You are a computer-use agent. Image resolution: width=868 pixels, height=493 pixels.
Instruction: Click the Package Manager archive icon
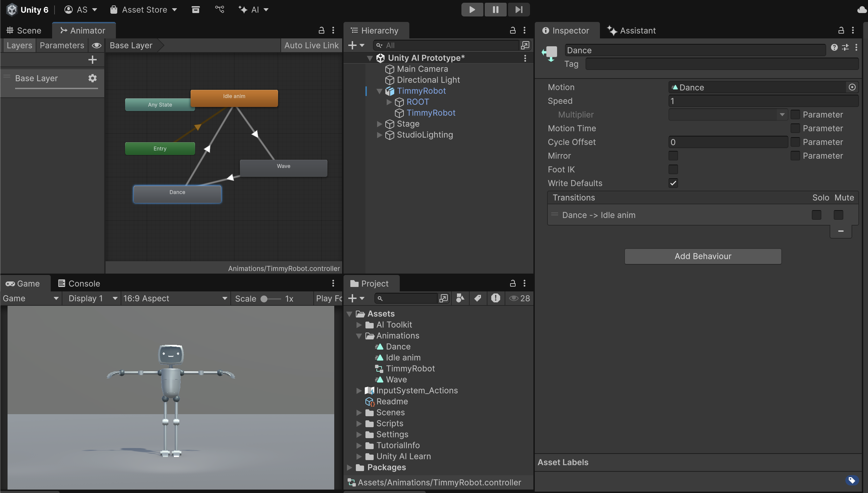pyautogui.click(x=195, y=10)
